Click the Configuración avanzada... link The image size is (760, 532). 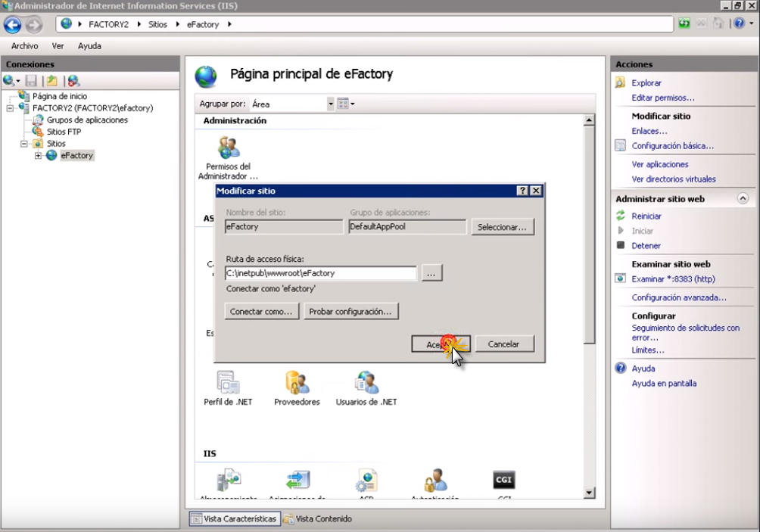(678, 297)
